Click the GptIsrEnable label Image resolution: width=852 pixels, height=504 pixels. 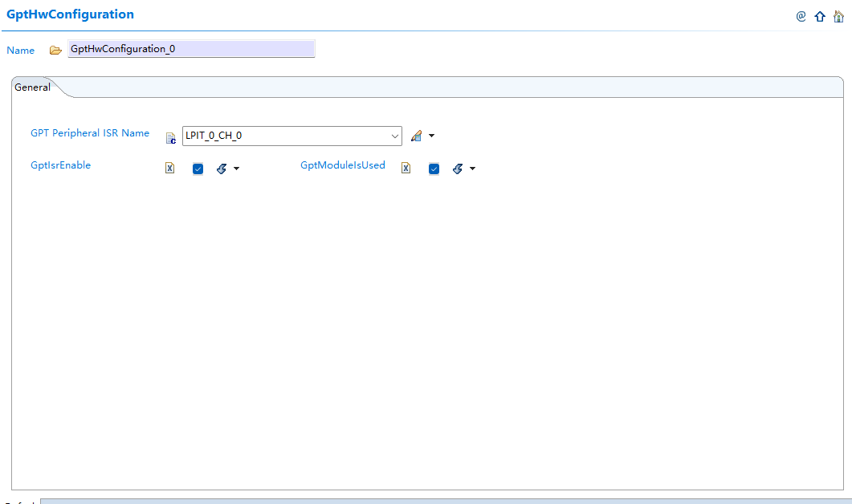point(60,165)
